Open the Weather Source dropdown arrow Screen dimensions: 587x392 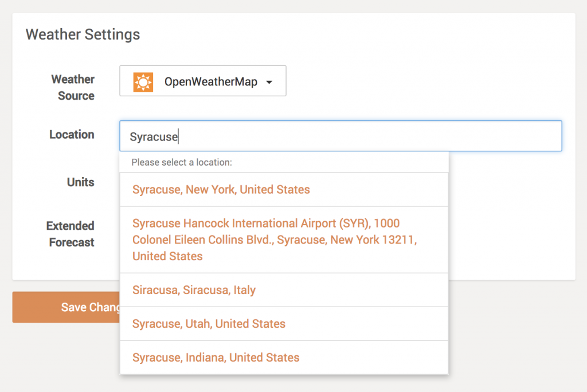pos(269,82)
